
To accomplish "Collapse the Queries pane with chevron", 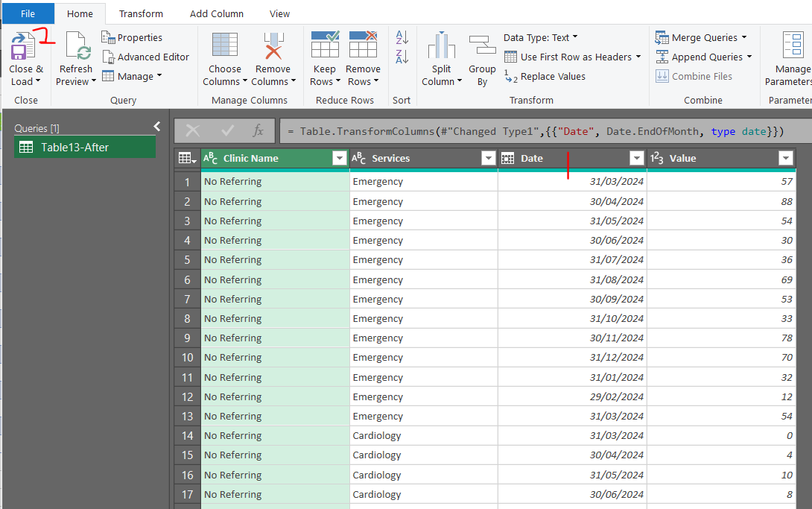I will [157, 127].
